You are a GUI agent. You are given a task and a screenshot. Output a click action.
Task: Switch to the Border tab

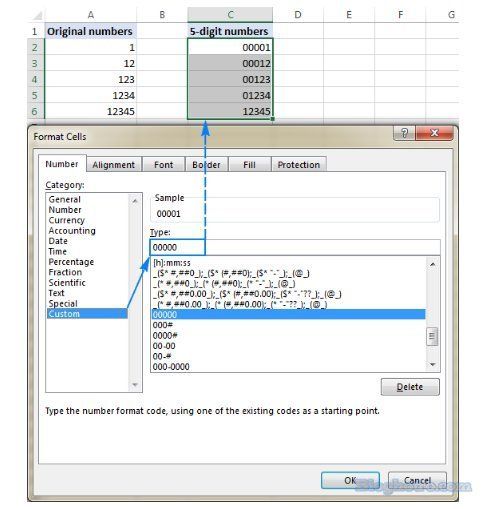(x=206, y=165)
